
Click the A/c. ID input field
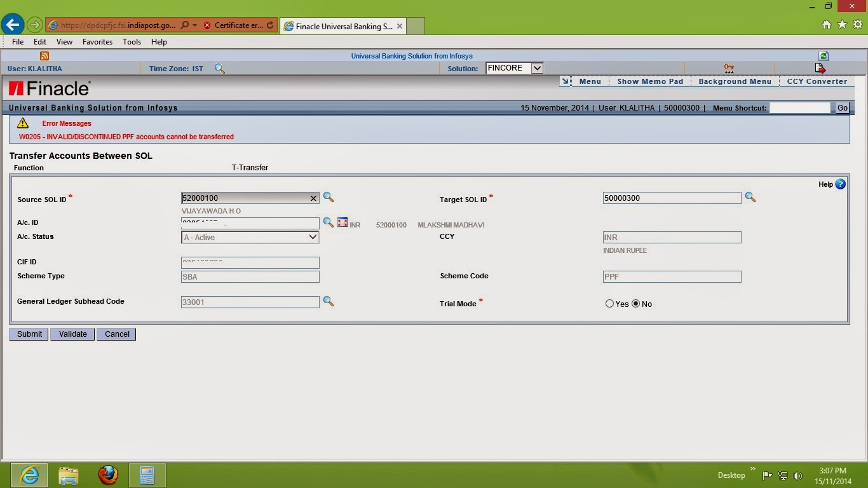250,223
